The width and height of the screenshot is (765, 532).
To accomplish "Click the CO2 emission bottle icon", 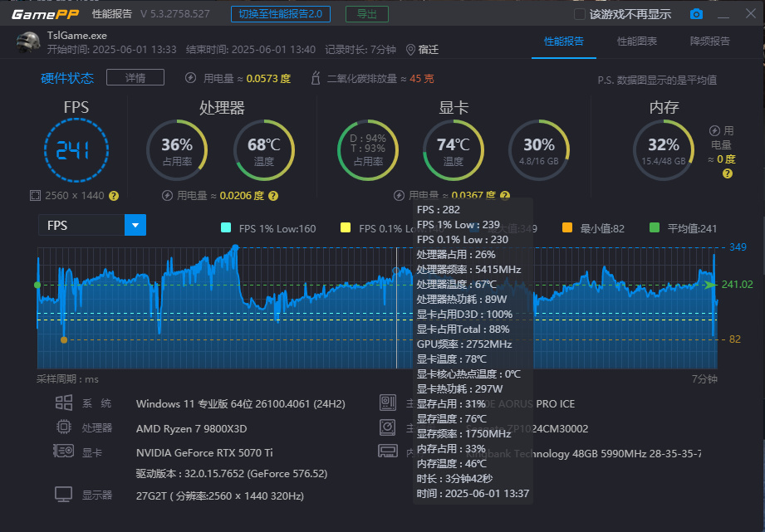I will (x=316, y=78).
